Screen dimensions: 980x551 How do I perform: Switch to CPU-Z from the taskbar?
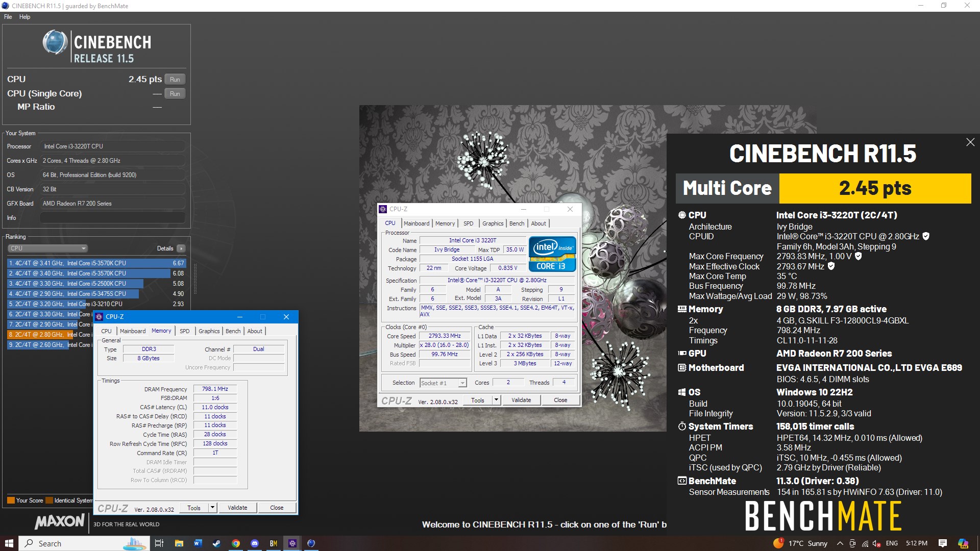292,543
